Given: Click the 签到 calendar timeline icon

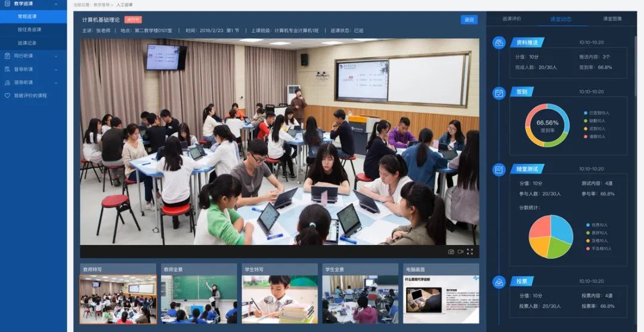Looking at the screenshot, I should pos(499,93).
